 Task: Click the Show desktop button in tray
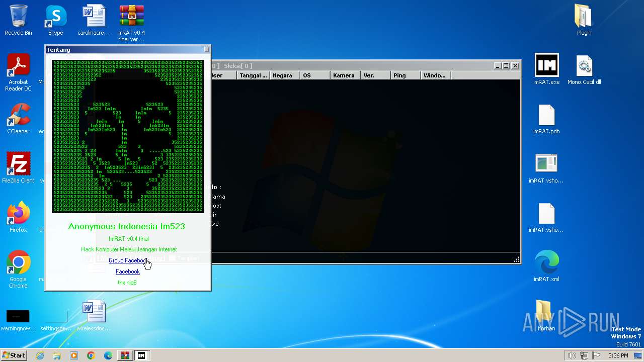point(639,355)
